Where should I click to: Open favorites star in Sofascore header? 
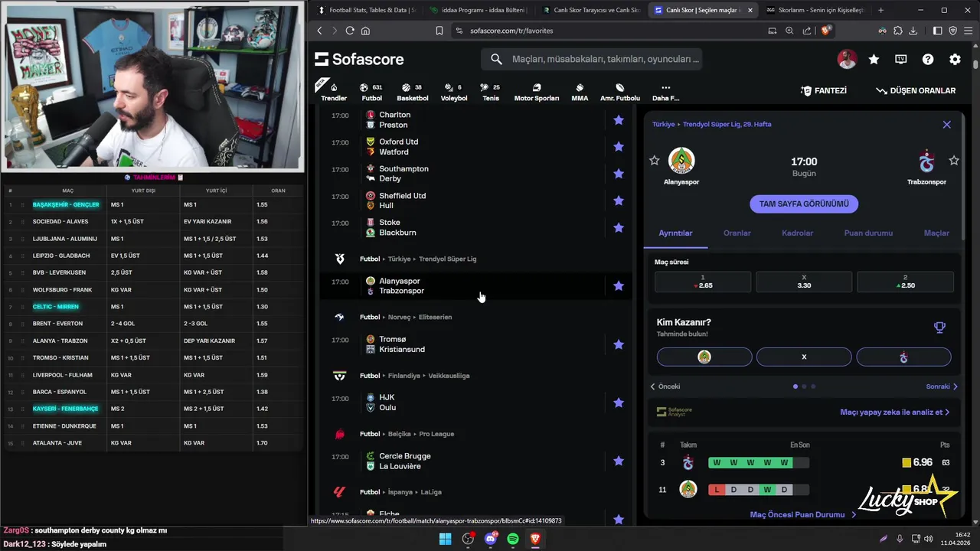coord(874,59)
